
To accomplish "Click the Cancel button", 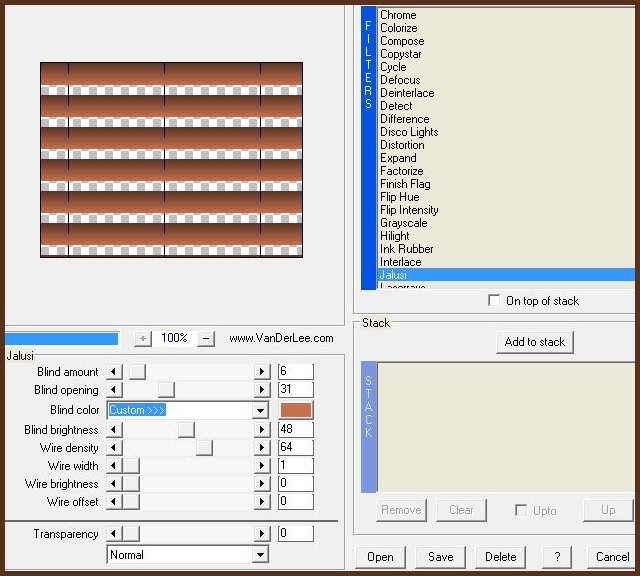I will (x=612, y=557).
